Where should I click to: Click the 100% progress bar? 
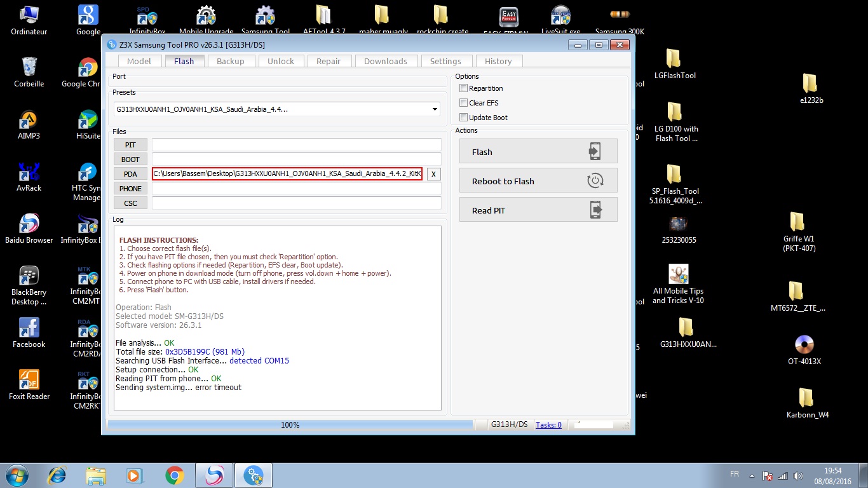(290, 424)
